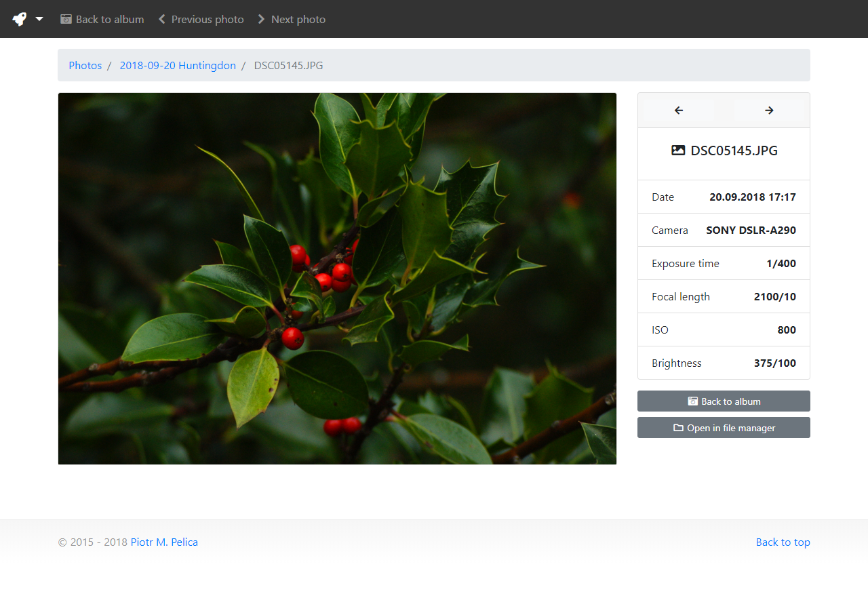Click the Back to top link

783,542
